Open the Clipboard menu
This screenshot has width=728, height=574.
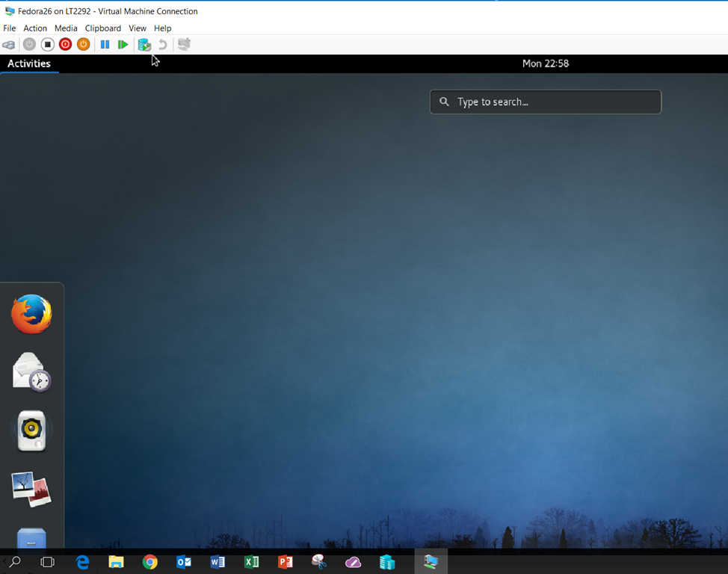tap(102, 28)
